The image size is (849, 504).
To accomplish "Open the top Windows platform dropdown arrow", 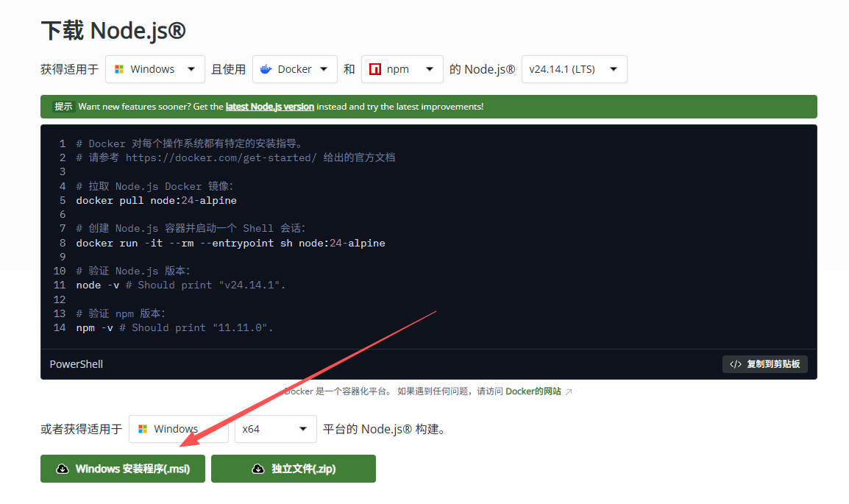I will 191,69.
